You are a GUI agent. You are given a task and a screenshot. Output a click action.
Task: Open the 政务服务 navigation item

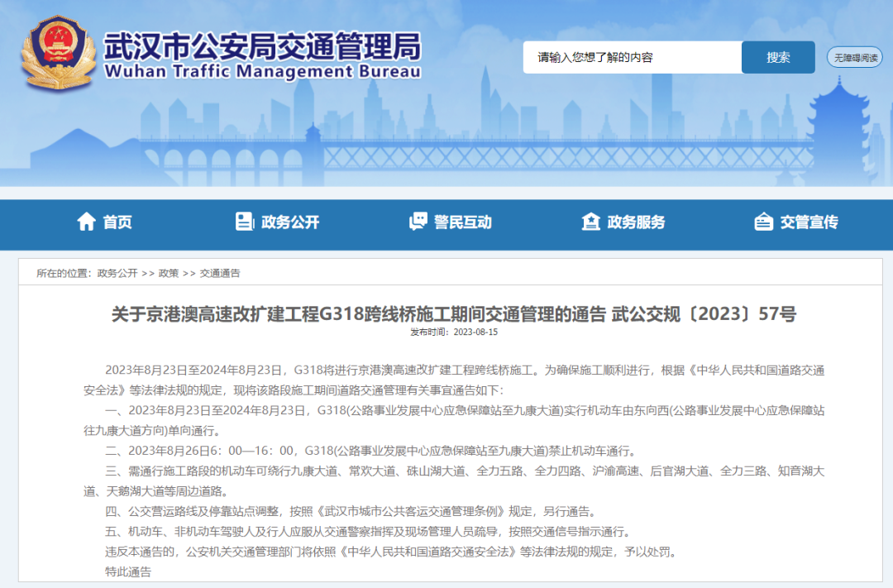[x=636, y=222]
